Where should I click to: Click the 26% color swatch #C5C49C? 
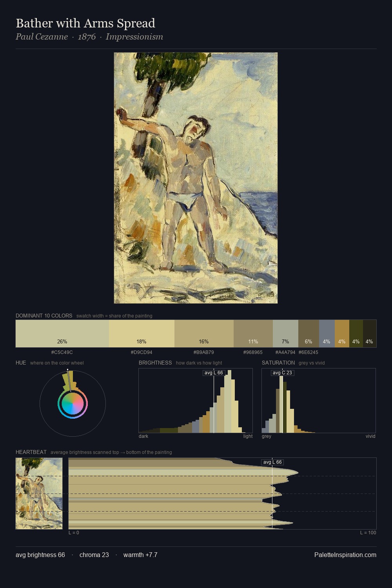62,334
